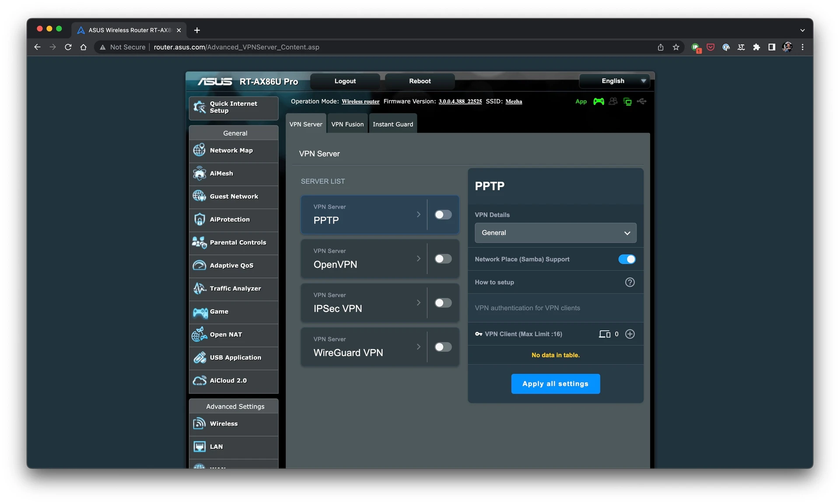Image resolution: width=840 pixels, height=504 pixels.
Task: Open Chrome tab search chevron
Action: point(802,30)
